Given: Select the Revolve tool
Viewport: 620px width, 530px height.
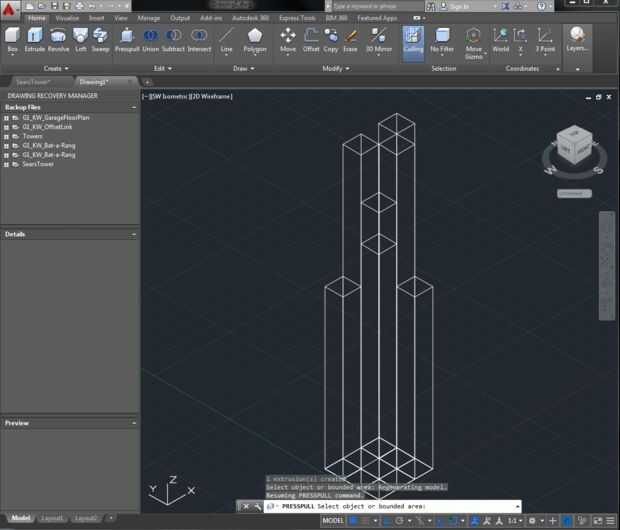Looking at the screenshot, I should (58, 40).
